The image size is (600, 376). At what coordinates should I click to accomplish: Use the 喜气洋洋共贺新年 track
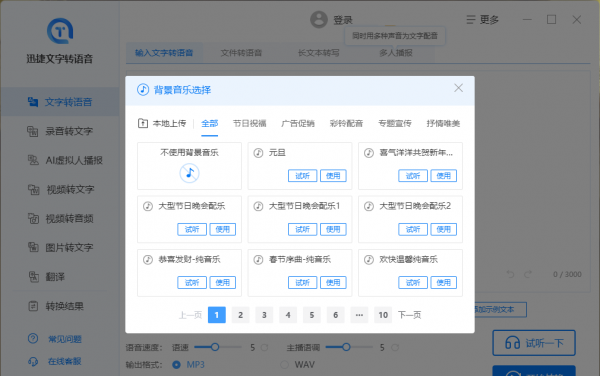click(443, 176)
